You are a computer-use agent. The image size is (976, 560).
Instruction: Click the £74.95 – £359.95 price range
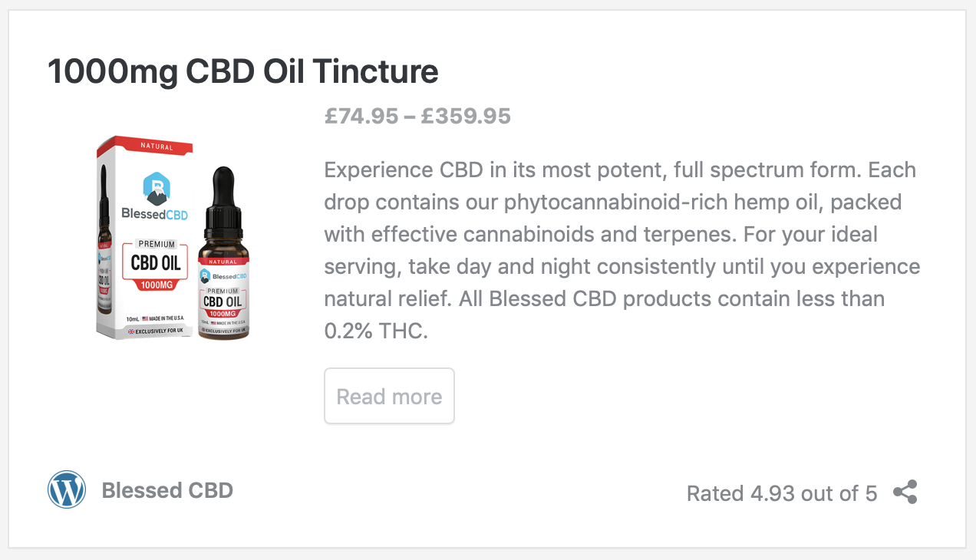pos(417,116)
